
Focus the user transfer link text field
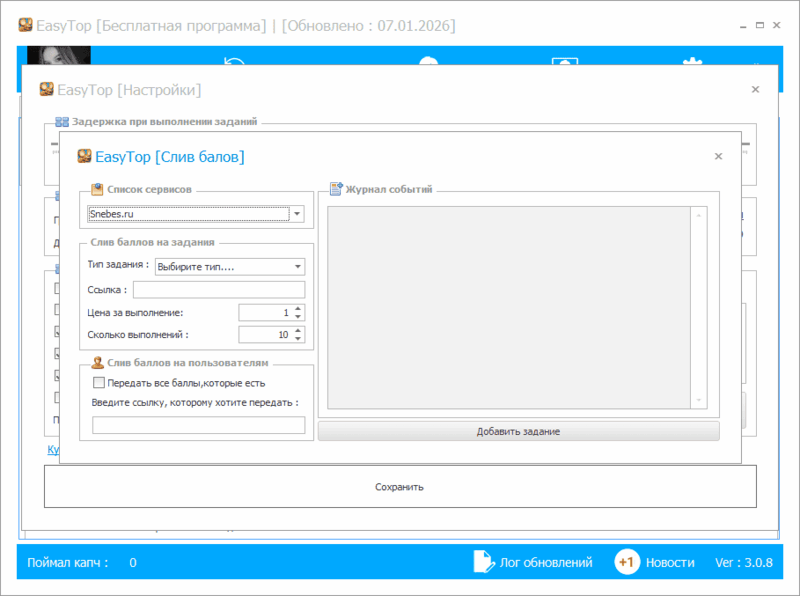pyautogui.click(x=198, y=425)
